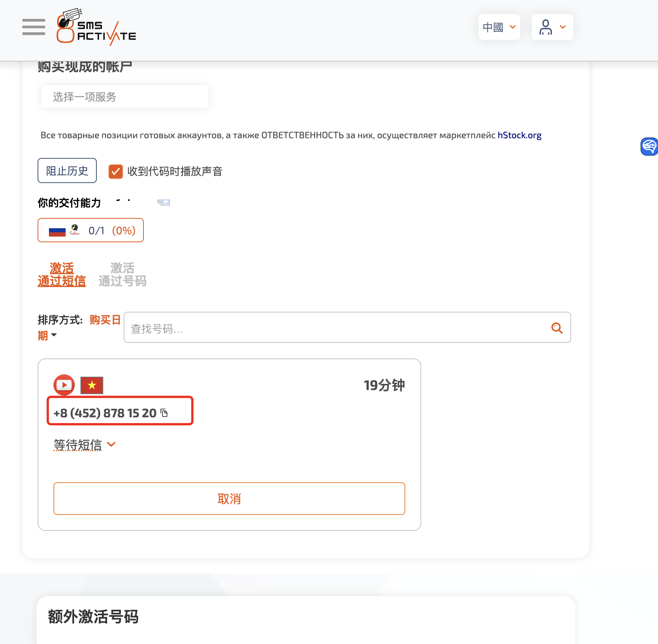Image resolution: width=658 pixels, height=644 pixels.
Task: Open the hamburger menu
Action: (34, 27)
